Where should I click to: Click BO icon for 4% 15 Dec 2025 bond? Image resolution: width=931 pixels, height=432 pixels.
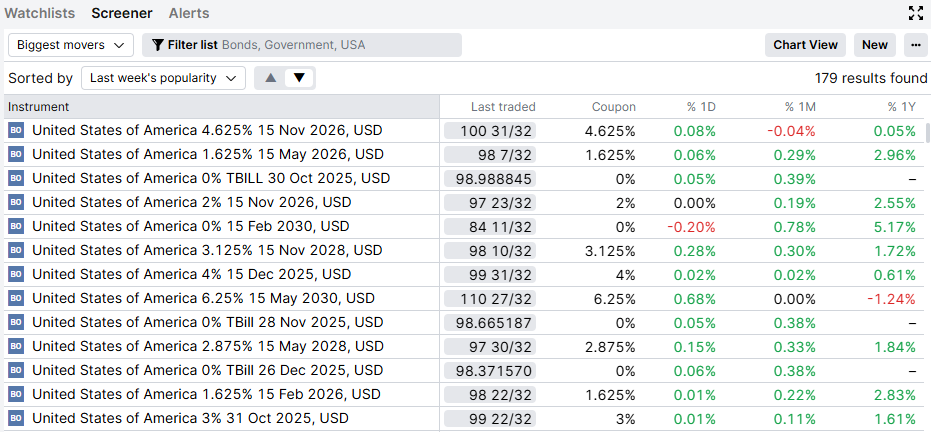tap(16, 275)
